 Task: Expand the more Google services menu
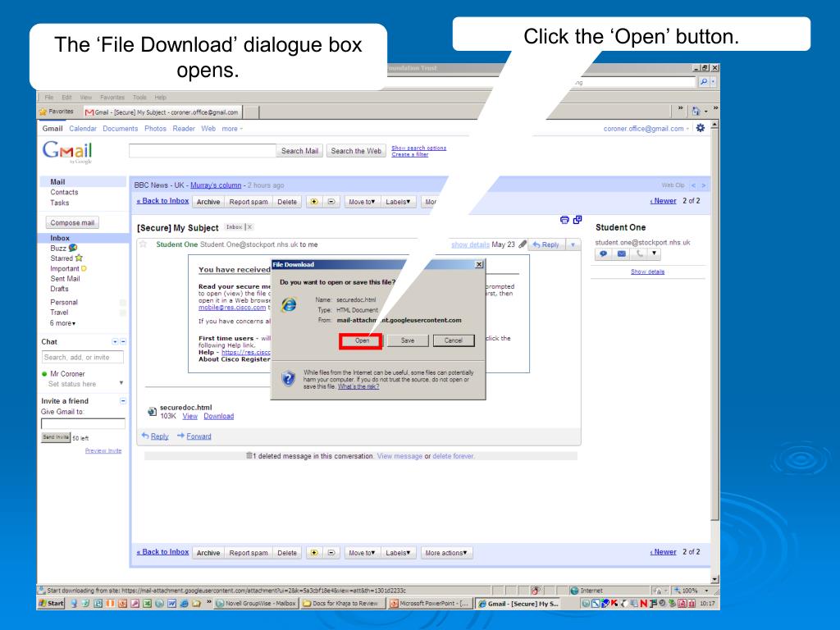[x=232, y=129]
